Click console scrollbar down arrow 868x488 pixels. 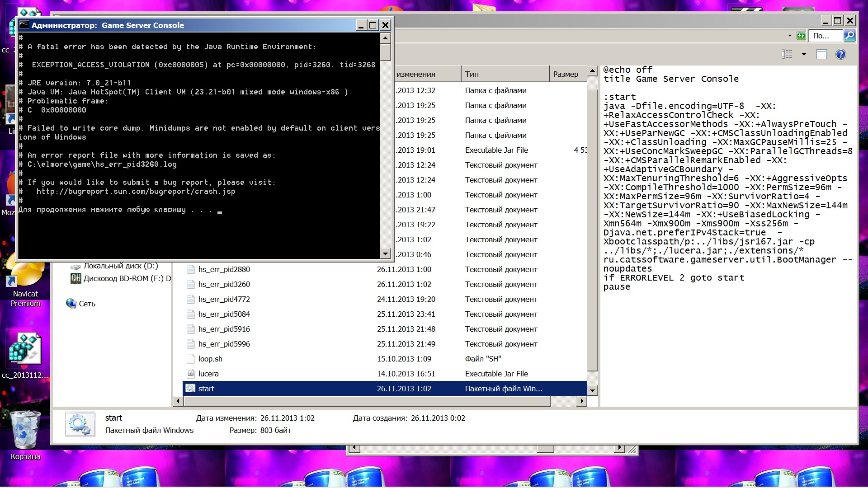pyautogui.click(x=385, y=253)
